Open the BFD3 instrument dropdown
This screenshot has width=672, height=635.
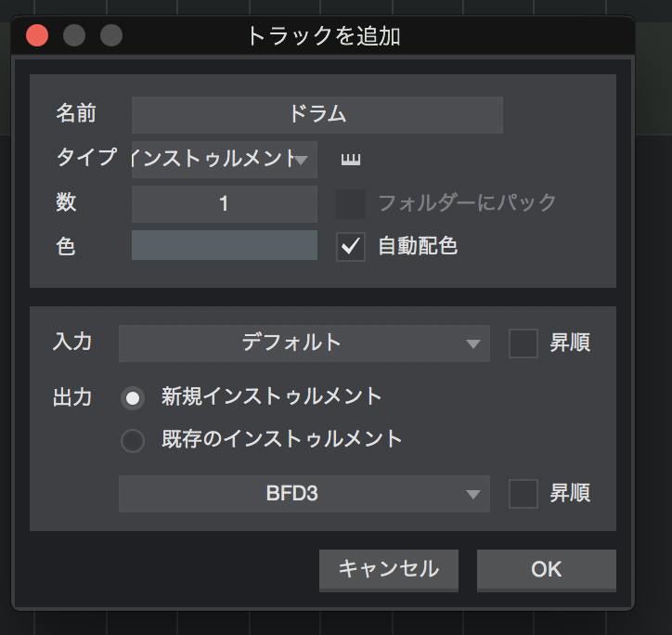click(304, 493)
